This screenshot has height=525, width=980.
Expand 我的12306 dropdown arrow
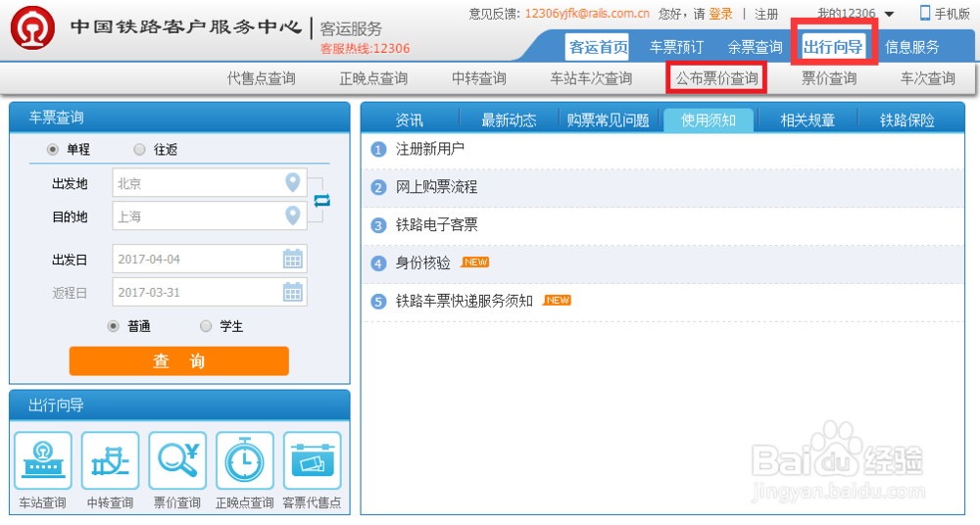click(890, 15)
